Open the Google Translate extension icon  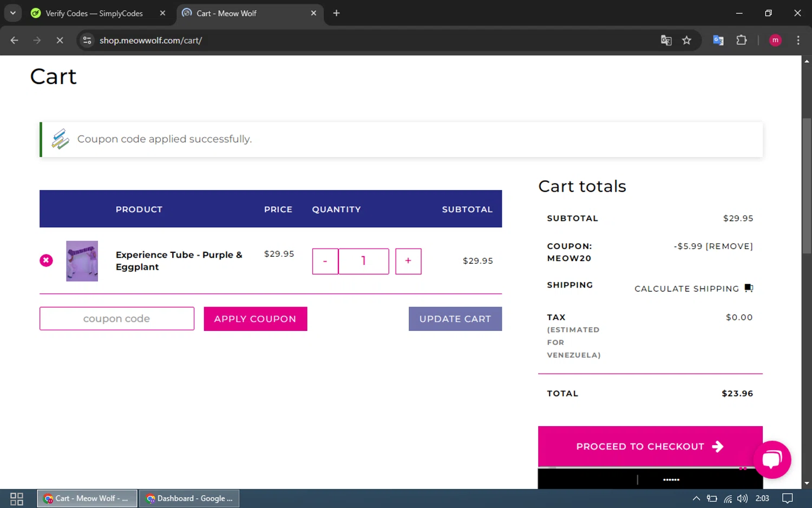[718, 40]
